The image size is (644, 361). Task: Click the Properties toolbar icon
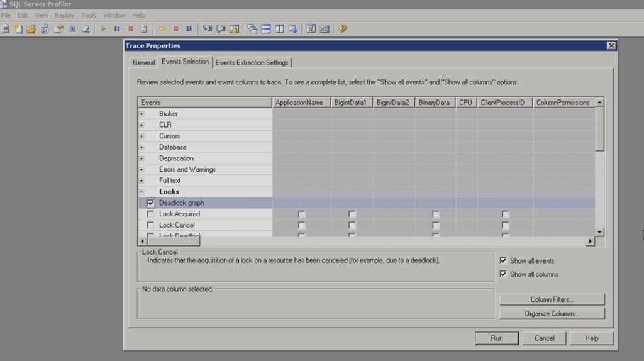[58, 29]
